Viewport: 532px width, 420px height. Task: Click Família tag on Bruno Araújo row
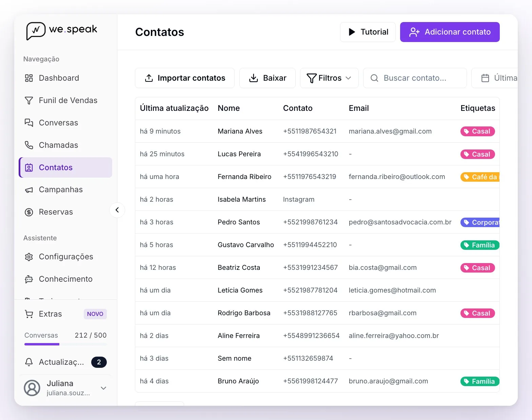(480, 381)
